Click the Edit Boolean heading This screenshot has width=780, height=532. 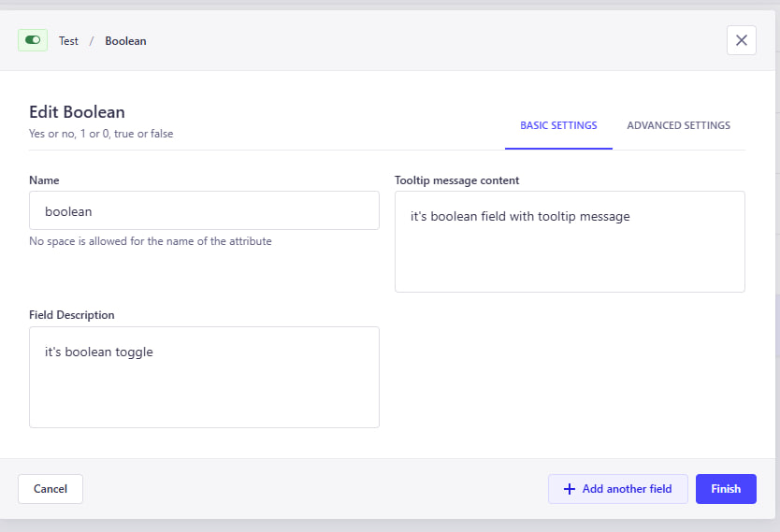point(77,112)
